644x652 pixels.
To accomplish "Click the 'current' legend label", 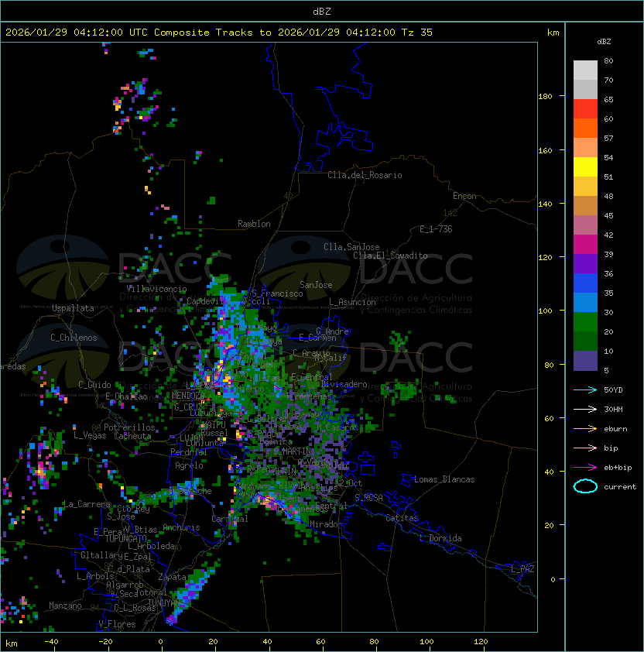I will pos(620,487).
